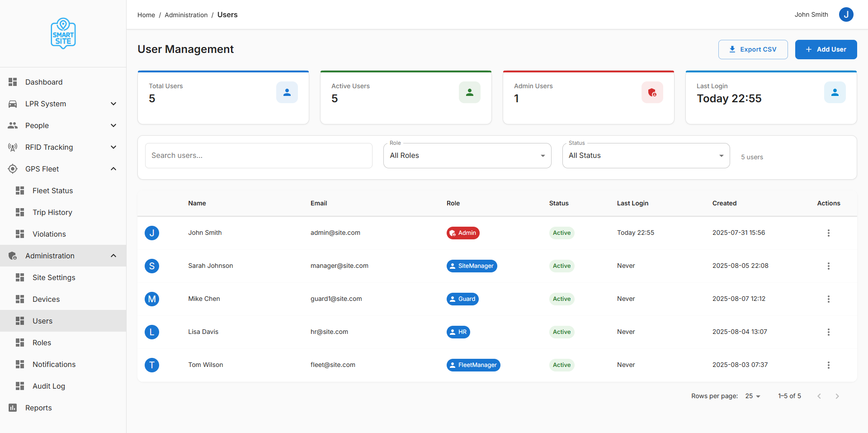Expand the People menu
This screenshot has width=868, height=433.
pos(113,125)
